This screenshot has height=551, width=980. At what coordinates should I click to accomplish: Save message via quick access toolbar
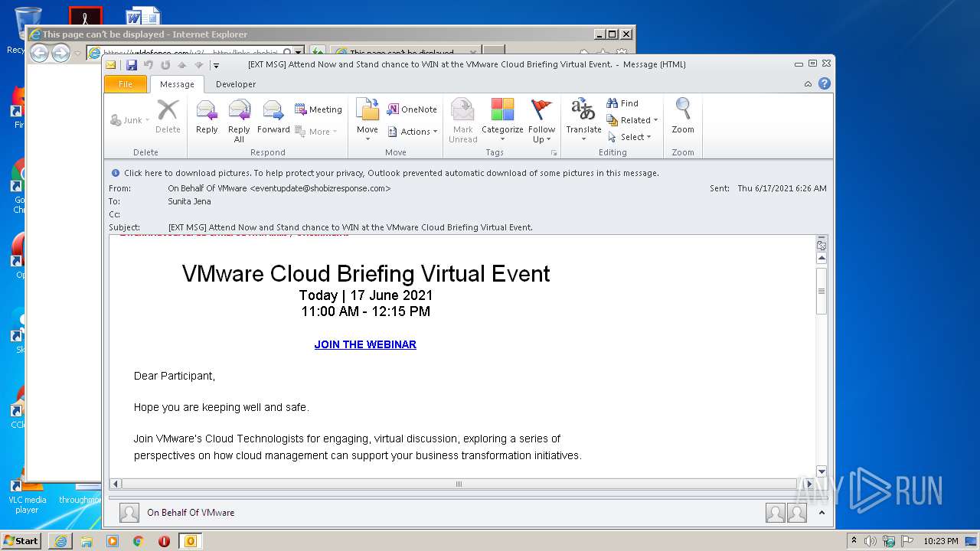132,65
